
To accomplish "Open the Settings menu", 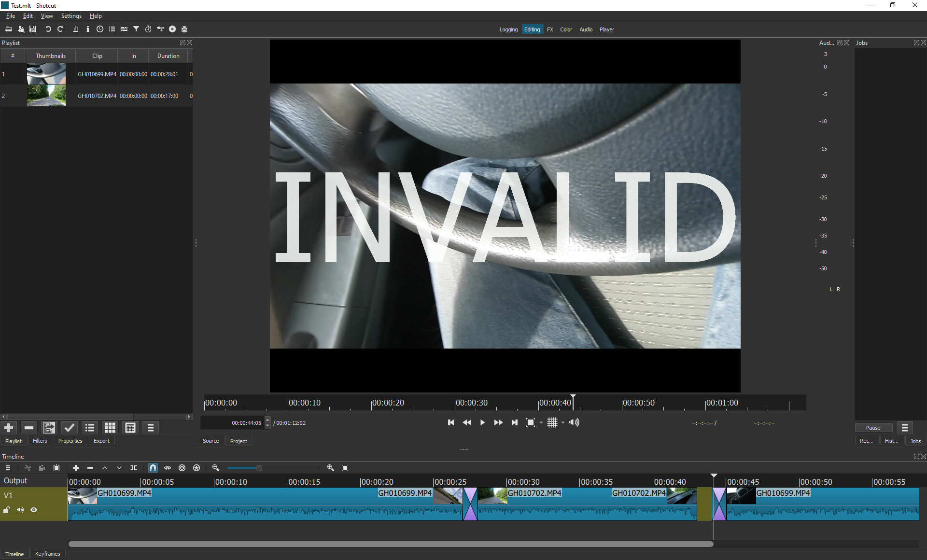I will click(71, 16).
